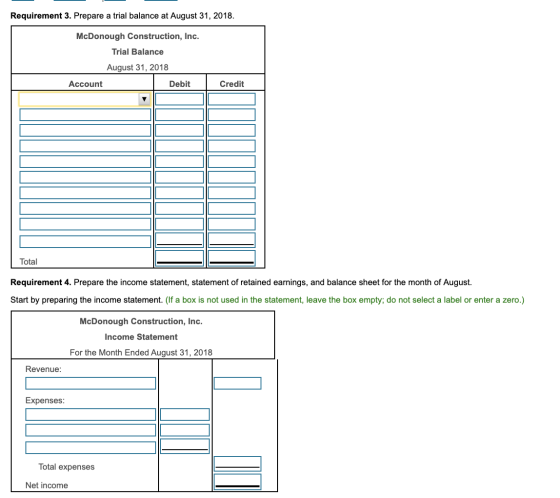Click the tenth-row Credit field in Trial Balance
This screenshot has width=560, height=498.
click(232, 240)
